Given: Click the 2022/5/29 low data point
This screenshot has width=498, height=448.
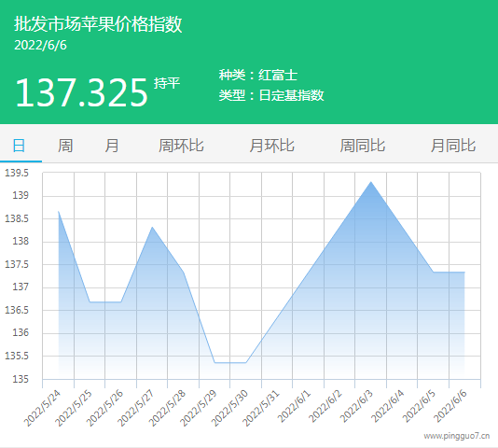Looking at the screenshot, I should click(214, 362).
